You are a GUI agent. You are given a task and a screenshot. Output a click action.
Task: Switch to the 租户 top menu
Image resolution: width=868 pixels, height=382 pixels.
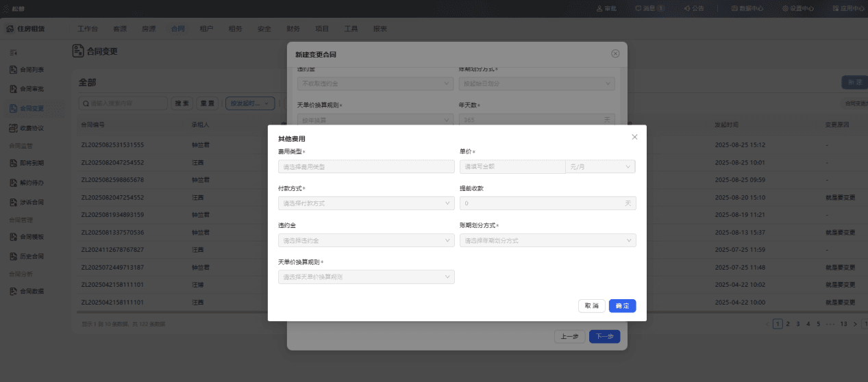pyautogui.click(x=206, y=29)
